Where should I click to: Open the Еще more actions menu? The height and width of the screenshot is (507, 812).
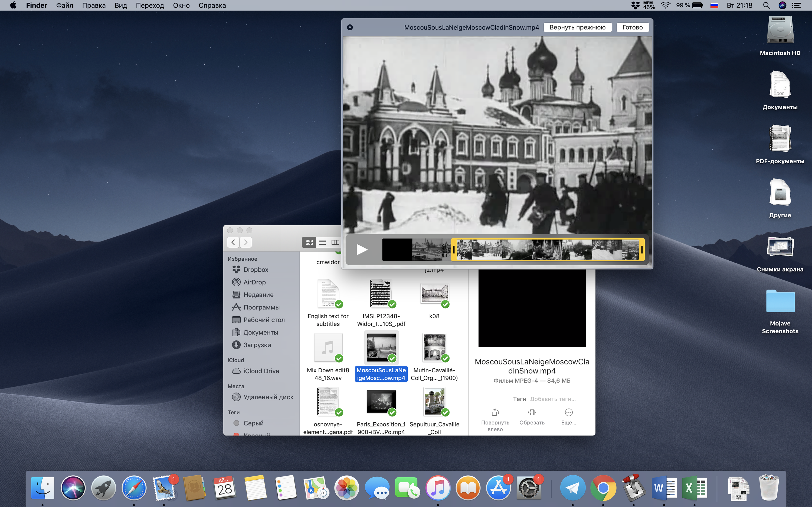pos(568,412)
